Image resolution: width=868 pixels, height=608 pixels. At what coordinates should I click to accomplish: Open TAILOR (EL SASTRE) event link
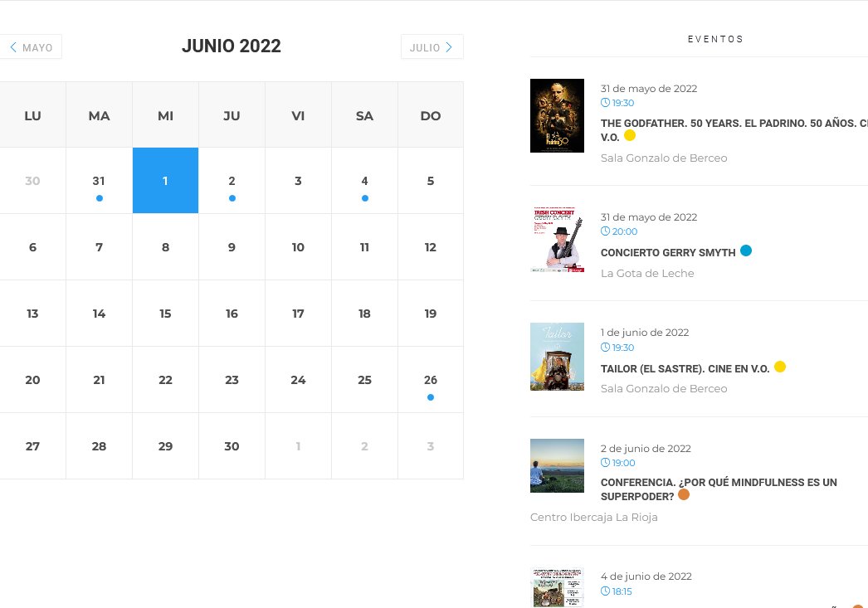[685, 369]
